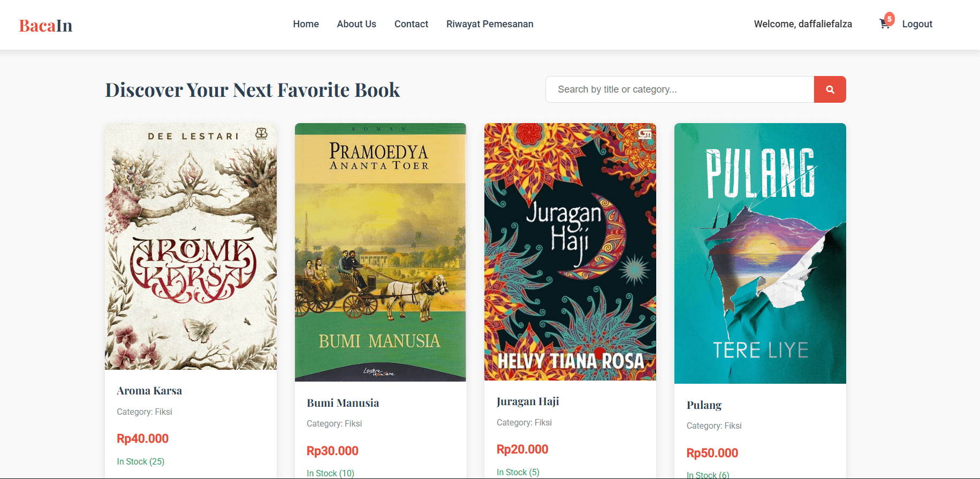Log out of the account
The image size is (980, 479).
917,24
